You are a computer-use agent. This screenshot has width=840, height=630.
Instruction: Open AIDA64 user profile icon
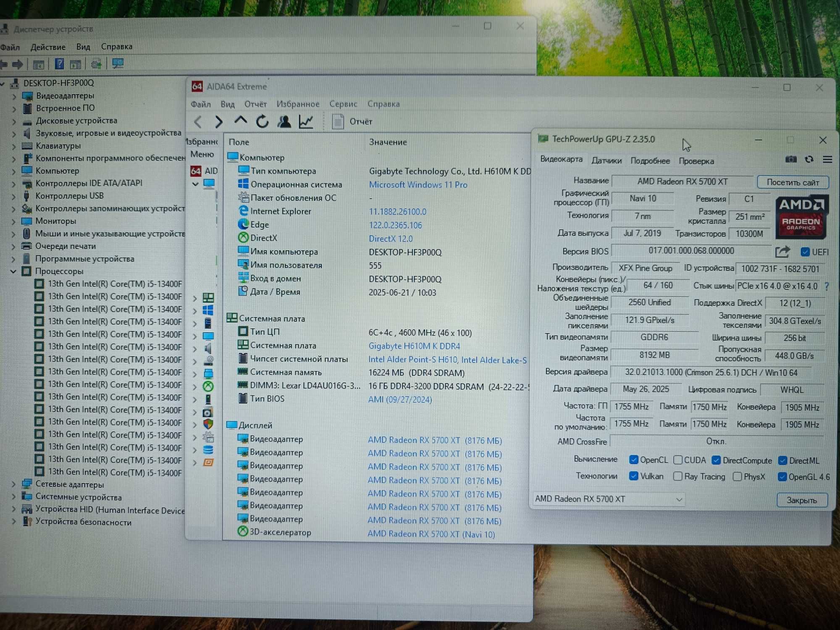point(284,121)
